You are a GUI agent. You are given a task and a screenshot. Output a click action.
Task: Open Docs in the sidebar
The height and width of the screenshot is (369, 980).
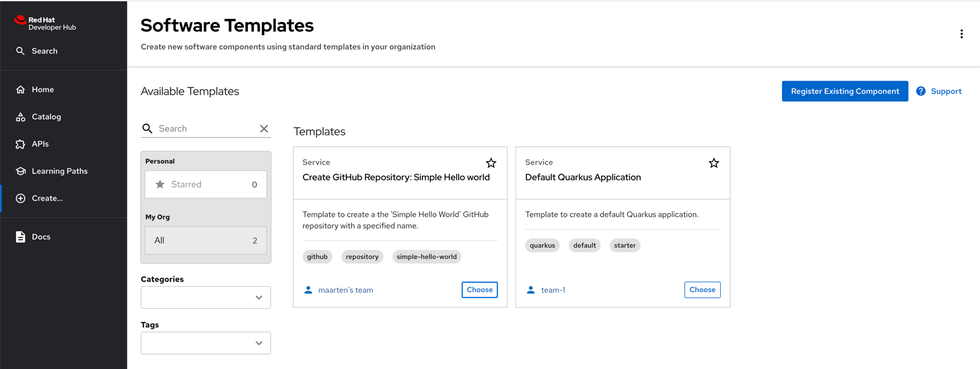coord(64,237)
